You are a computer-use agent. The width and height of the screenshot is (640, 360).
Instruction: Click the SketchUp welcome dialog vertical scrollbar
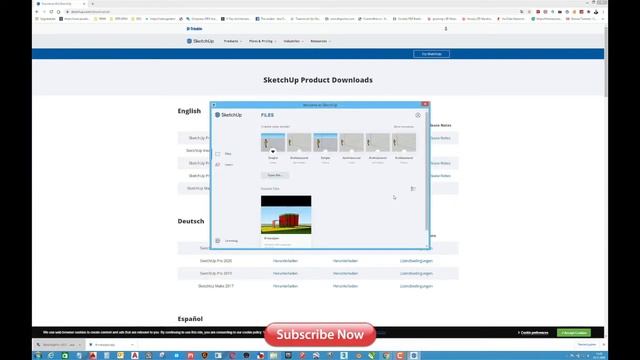[427, 171]
